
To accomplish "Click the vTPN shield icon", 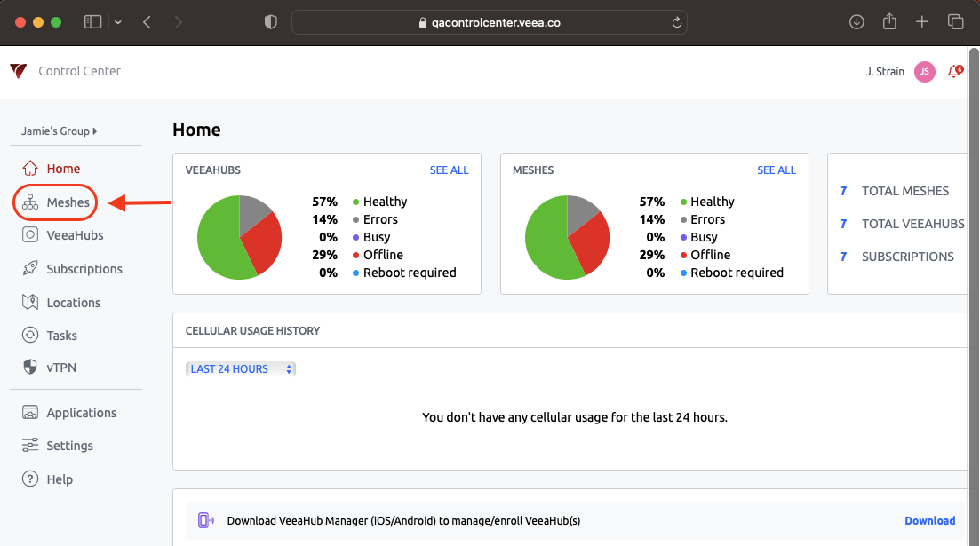I will tap(30, 367).
